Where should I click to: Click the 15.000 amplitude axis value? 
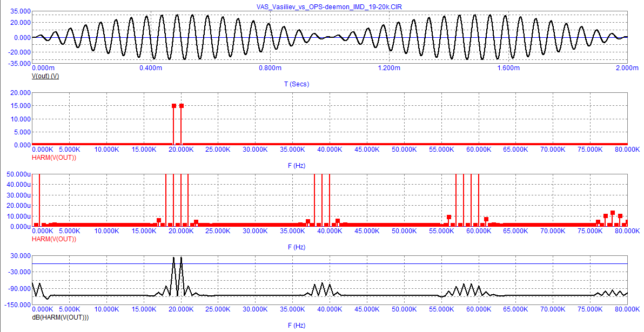pos(20,106)
